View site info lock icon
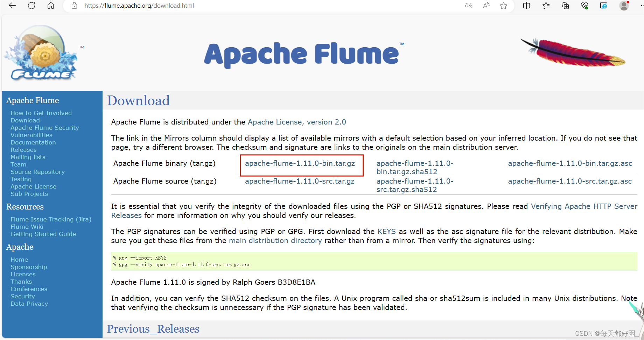The image size is (644, 340). (74, 6)
